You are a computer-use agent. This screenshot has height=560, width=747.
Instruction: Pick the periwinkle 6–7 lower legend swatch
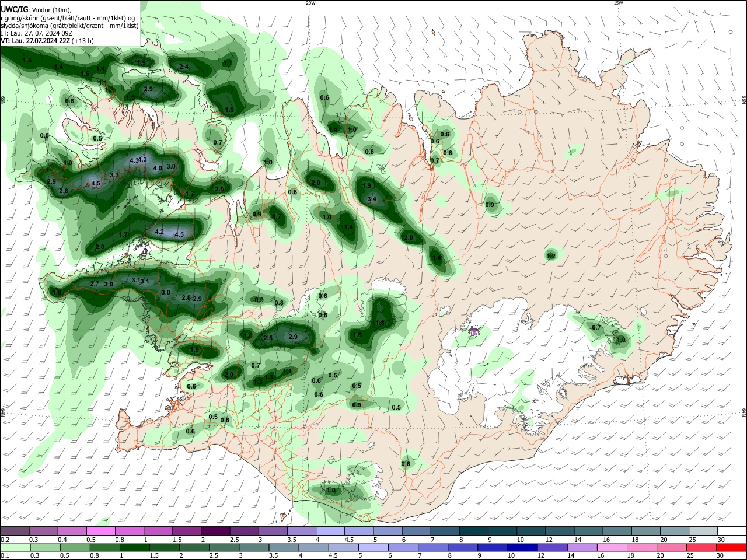point(403,547)
